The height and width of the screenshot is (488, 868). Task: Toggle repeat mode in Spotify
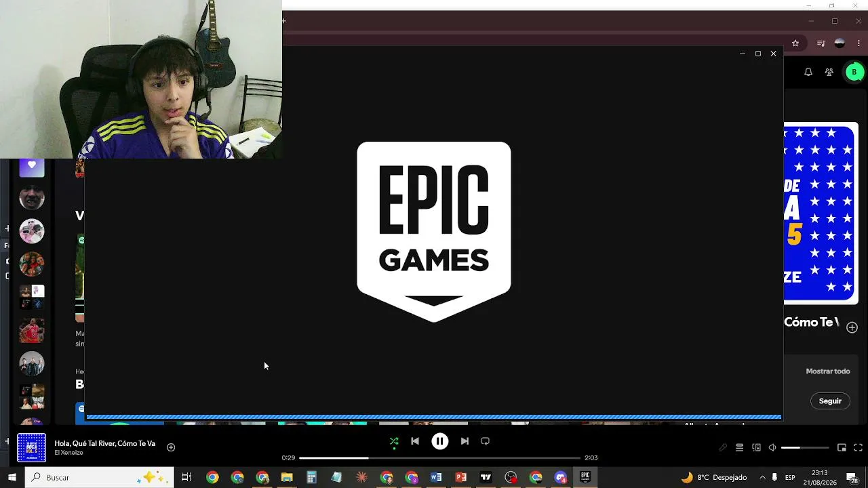pyautogui.click(x=485, y=441)
